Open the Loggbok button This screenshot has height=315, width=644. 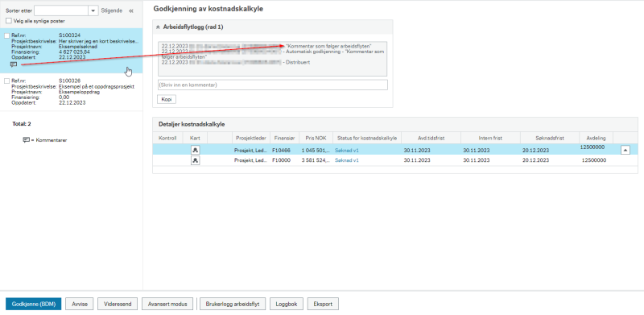click(287, 304)
